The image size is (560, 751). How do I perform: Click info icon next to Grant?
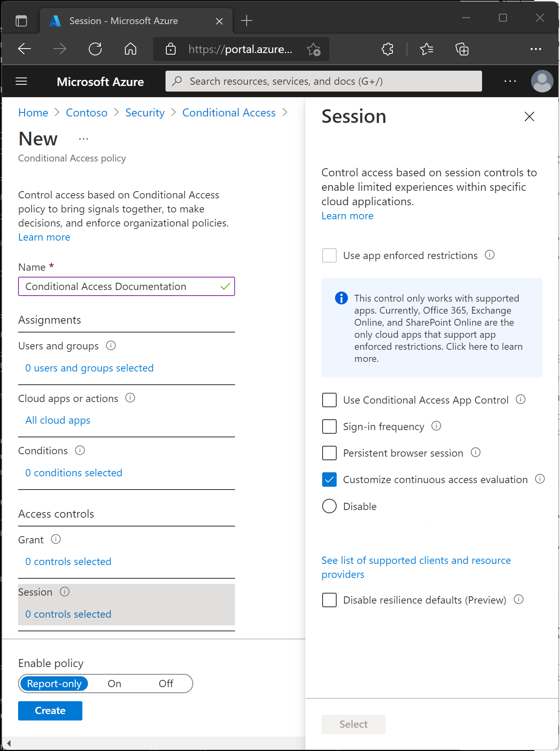56,539
